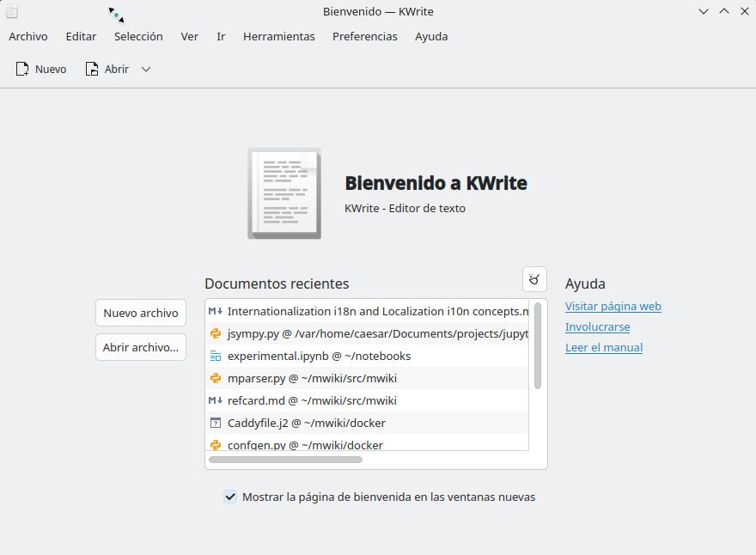Click the unknown-file icon beside Caddyfile.j2

coord(216,423)
